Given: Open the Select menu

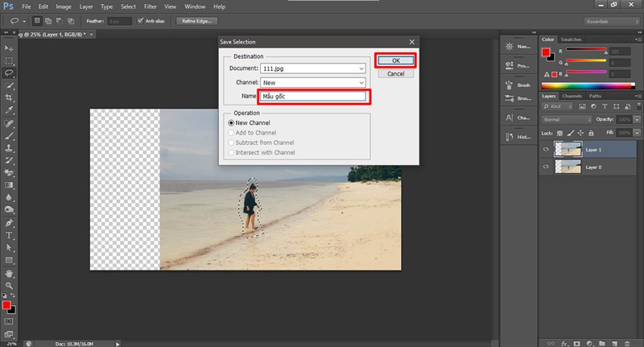Looking at the screenshot, I should 128,6.
